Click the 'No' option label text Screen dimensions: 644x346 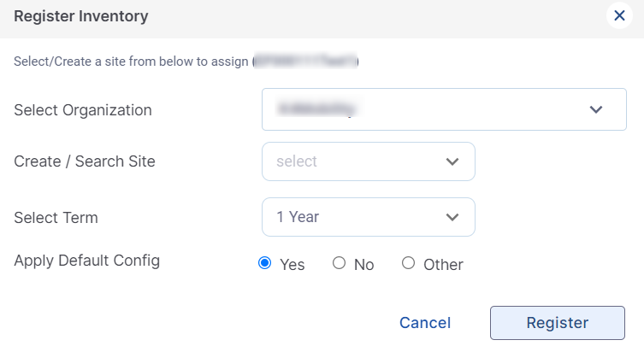(363, 265)
